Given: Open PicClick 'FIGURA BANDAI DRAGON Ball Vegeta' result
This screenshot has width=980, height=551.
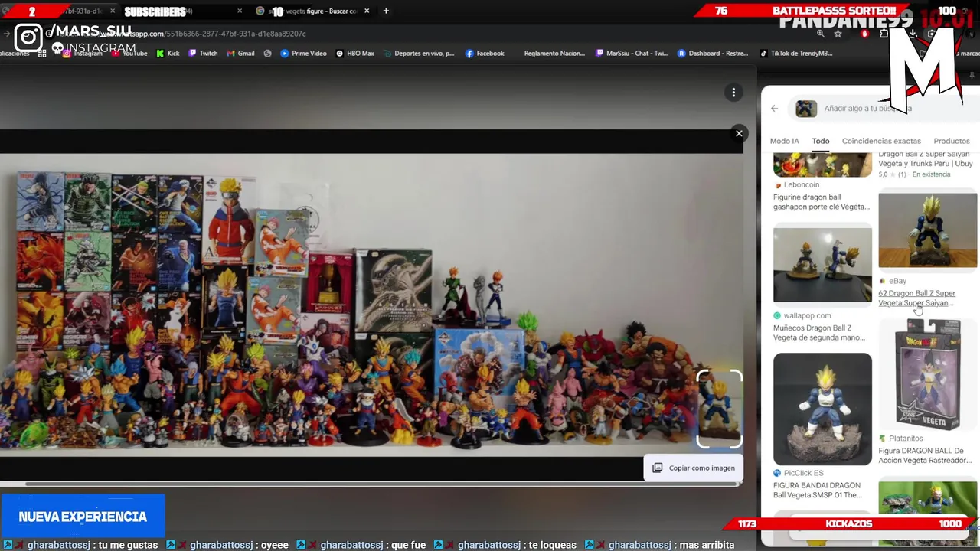Looking at the screenshot, I should pyautogui.click(x=818, y=490).
